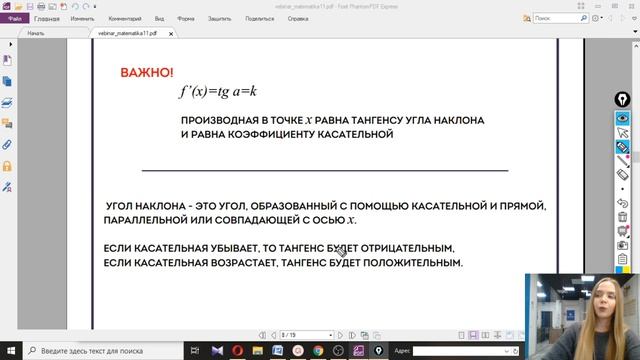The image size is (640, 360).
Task: Click the camera snapshot icon in drawing toolbar
Action: [x=622, y=245]
